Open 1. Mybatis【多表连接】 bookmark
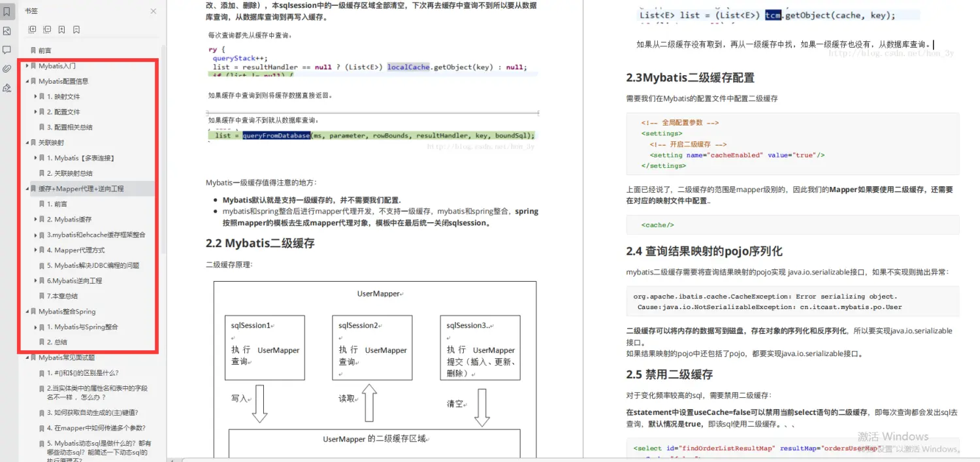The height and width of the screenshot is (462, 980). click(80, 158)
